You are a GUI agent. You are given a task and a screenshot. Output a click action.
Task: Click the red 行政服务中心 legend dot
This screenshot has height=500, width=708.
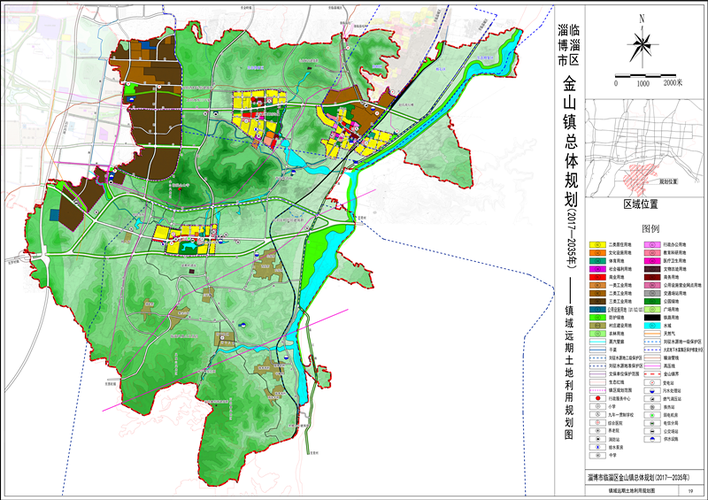(x=597, y=399)
